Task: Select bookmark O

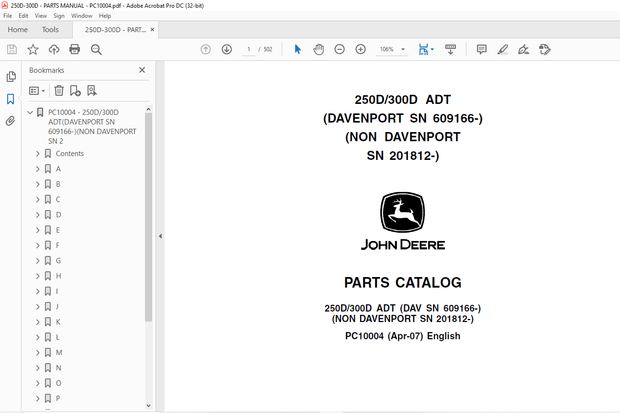Action: [59, 383]
